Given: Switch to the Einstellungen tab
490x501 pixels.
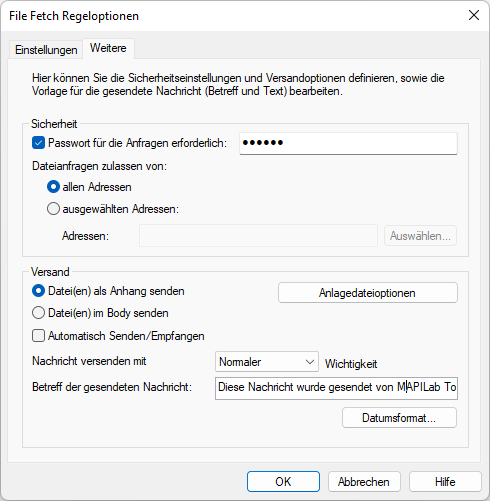Looking at the screenshot, I should click(x=46, y=50).
